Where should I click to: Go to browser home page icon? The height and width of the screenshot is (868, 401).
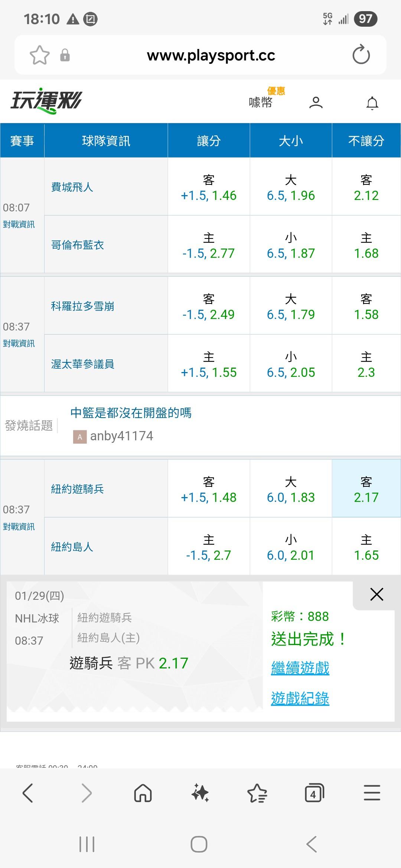(143, 793)
